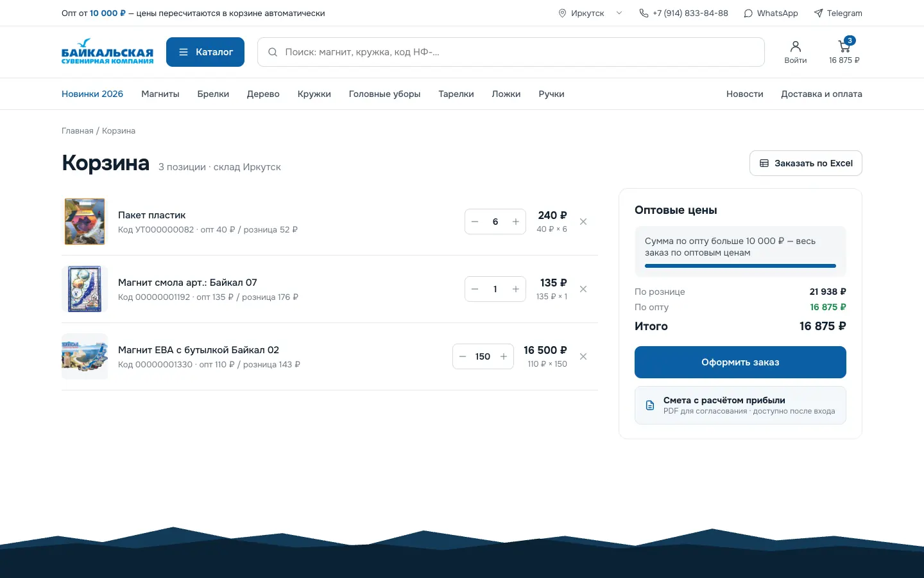Open the Смета с расчётом прибыли PDF
924x578 pixels.
(740, 405)
